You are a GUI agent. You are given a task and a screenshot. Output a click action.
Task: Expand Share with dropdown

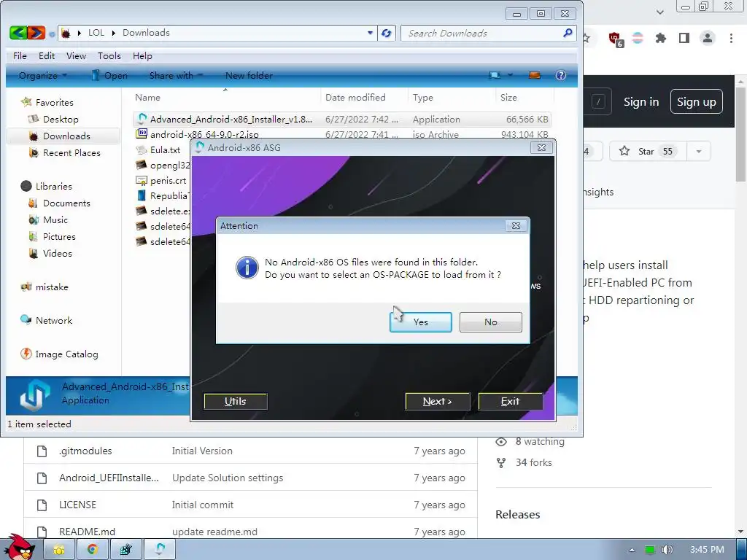[176, 75]
